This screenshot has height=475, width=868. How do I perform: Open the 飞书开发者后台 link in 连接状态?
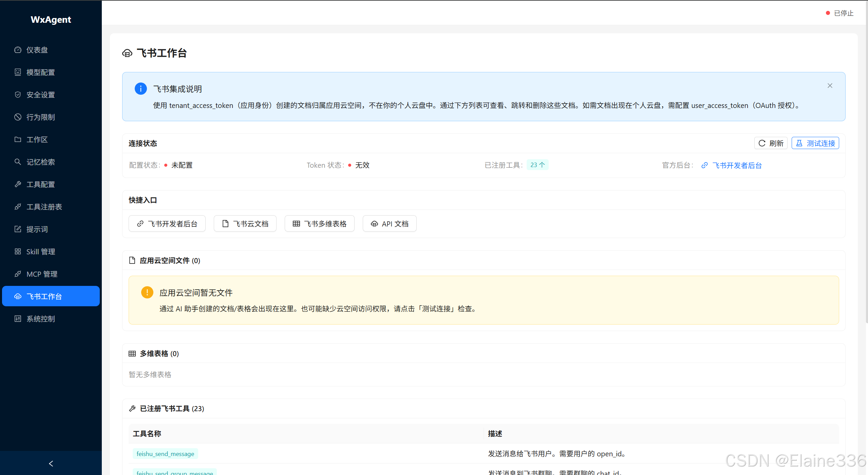pyautogui.click(x=732, y=165)
